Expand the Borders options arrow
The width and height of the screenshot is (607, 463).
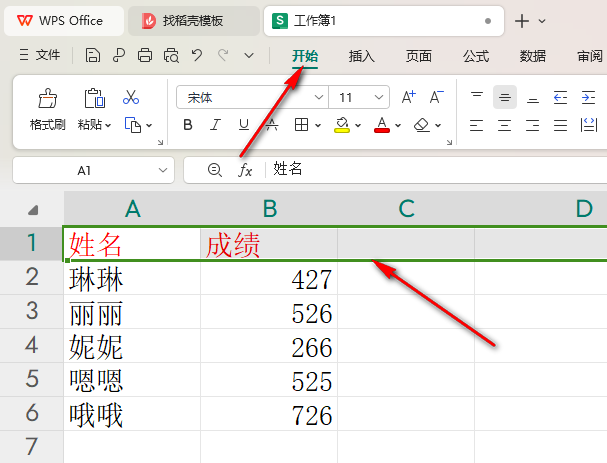tap(318, 125)
